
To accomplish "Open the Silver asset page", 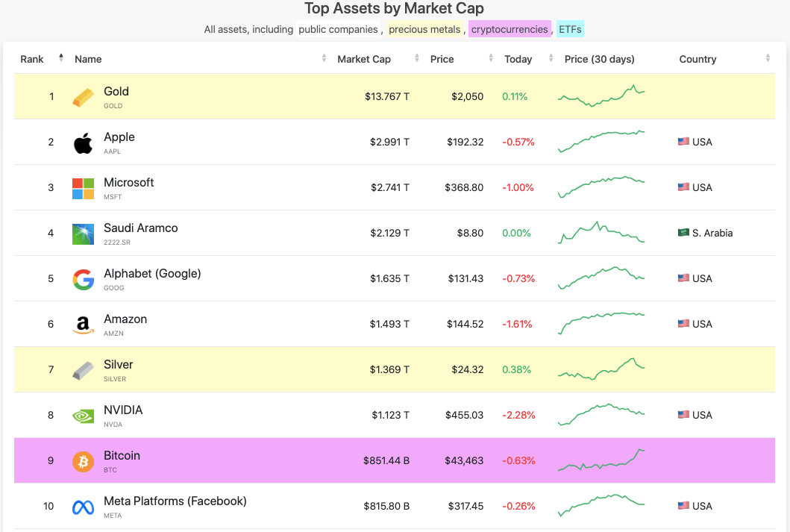I will point(119,364).
